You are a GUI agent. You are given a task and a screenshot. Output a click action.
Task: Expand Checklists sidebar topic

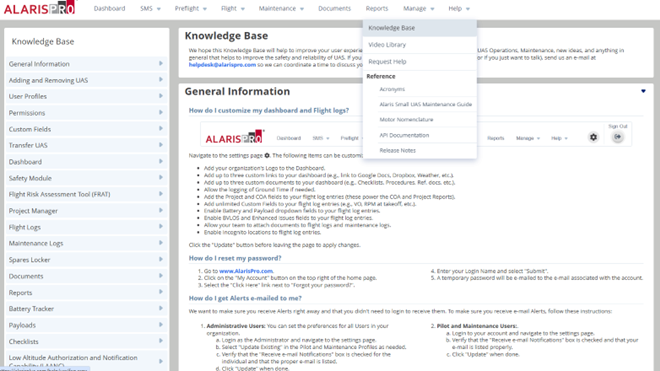(x=86, y=342)
